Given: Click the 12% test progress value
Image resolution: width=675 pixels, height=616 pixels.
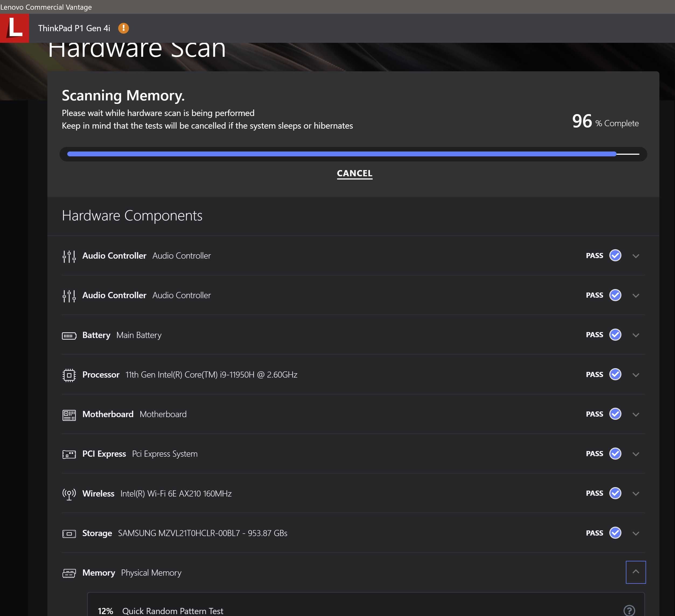Looking at the screenshot, I should click(106, 611).
